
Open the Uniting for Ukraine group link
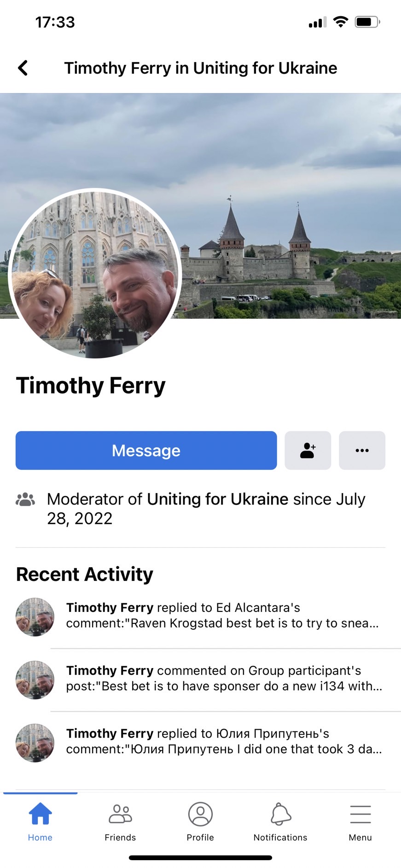point(217,499)
